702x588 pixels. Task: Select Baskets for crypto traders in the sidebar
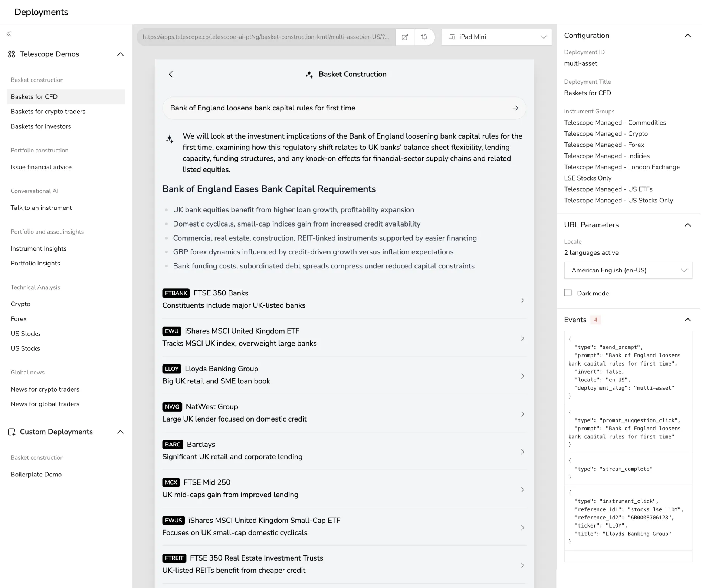(48, 111)
